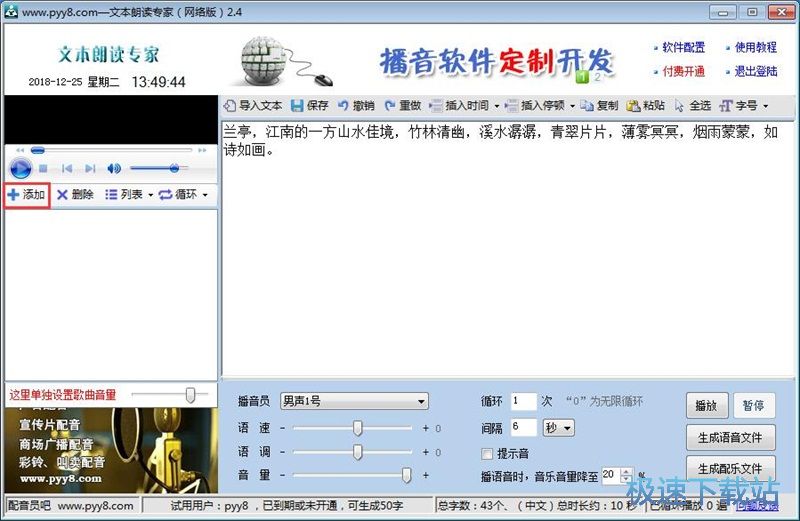Viewport: 800px width, 521px height.
Task: Click the 生成语音文件 button
Action: [731, 437]
